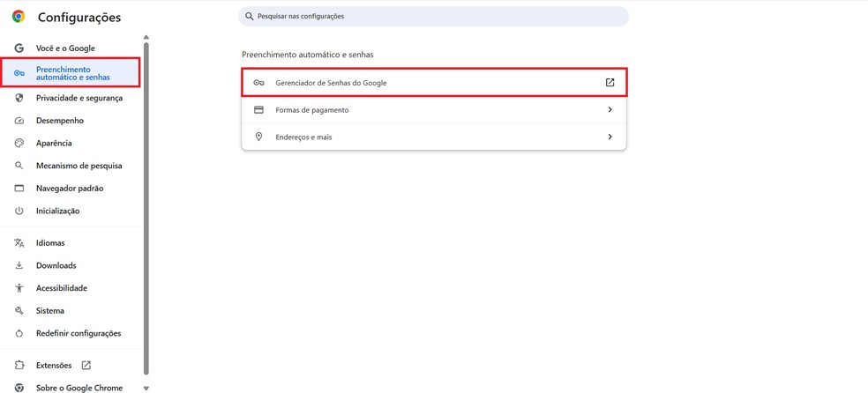Click the download arrow icon for Downloads
The height and width of the screenshot is (393, 868).
19,265
